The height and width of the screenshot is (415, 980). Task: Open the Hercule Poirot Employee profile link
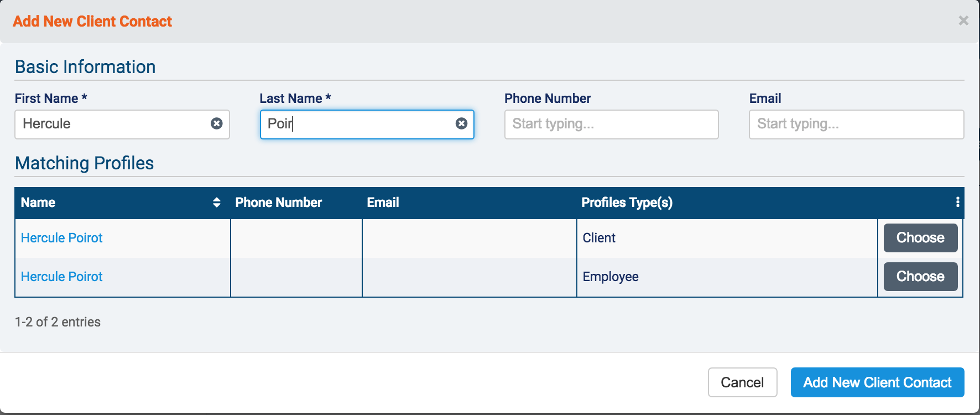[62, 277]
